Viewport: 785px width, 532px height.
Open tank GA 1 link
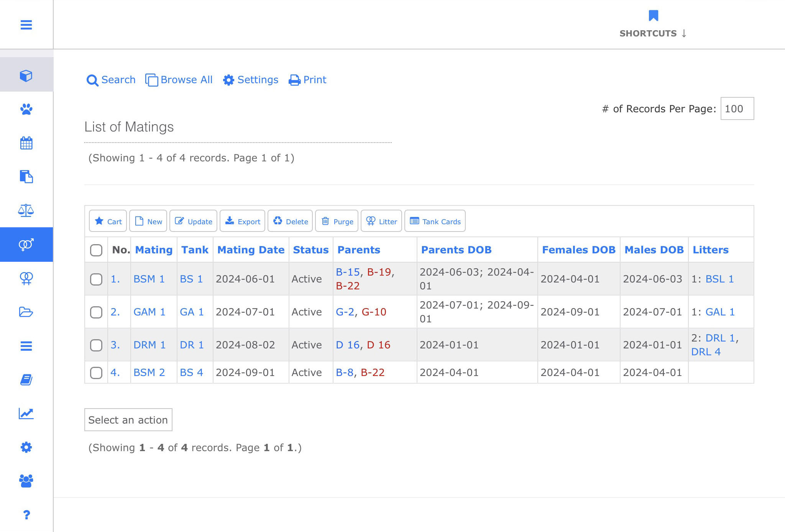click(192, 312)
